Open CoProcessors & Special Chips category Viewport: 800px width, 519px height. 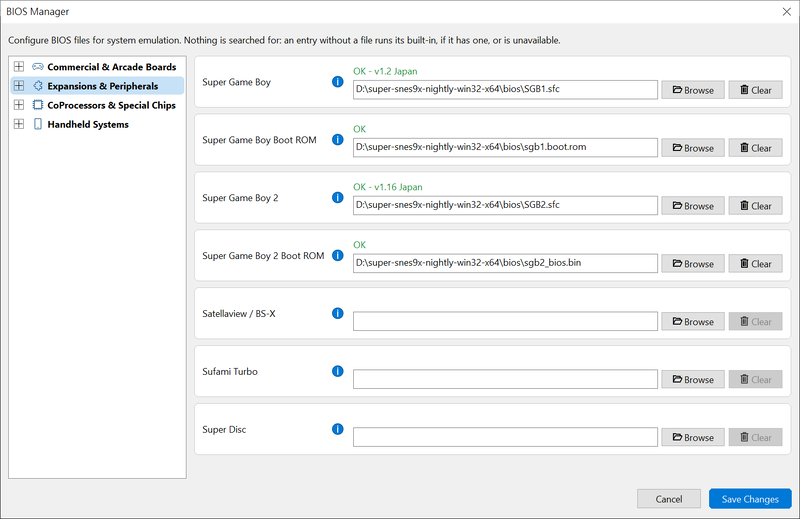111,105
